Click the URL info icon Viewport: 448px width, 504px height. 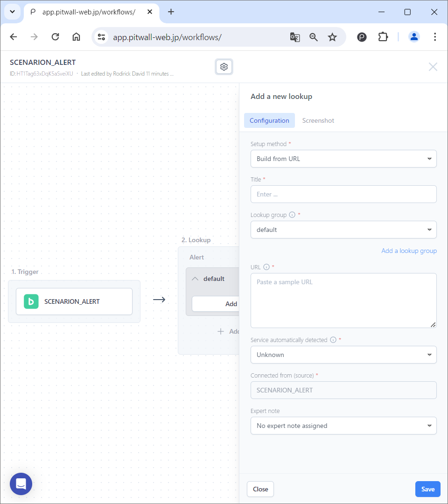point(266,267)
